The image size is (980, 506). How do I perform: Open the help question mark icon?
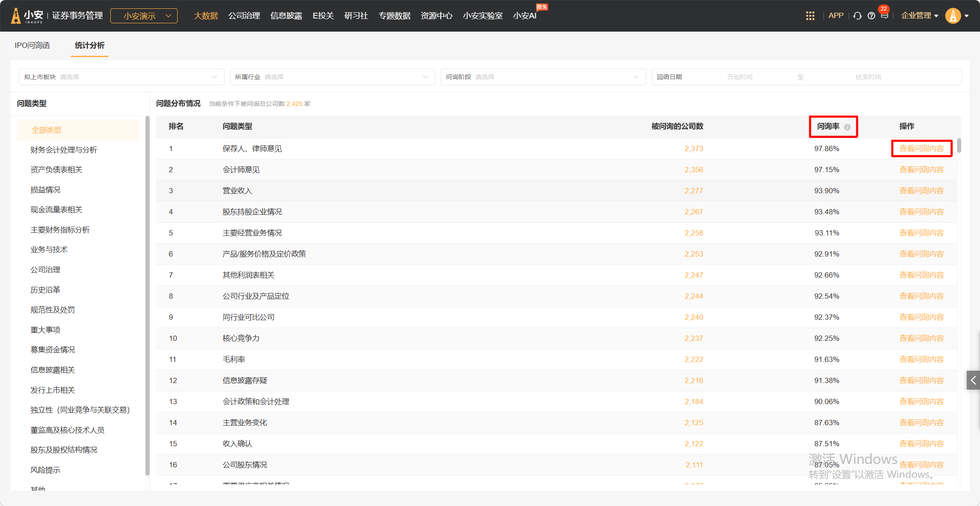pyautogui.click(x=871, y=16)
